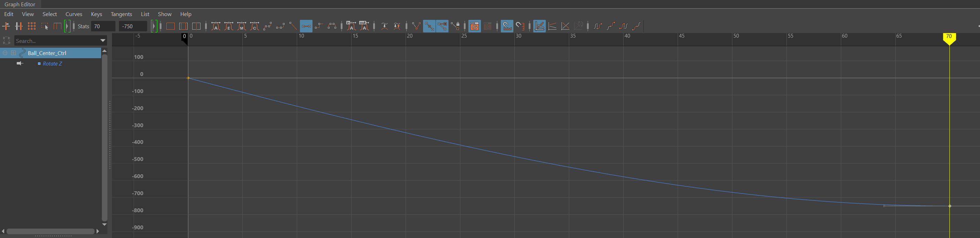Viewport: 980px width, 238px height.
Task: Open the View menu
Action: tap(28, 14)
